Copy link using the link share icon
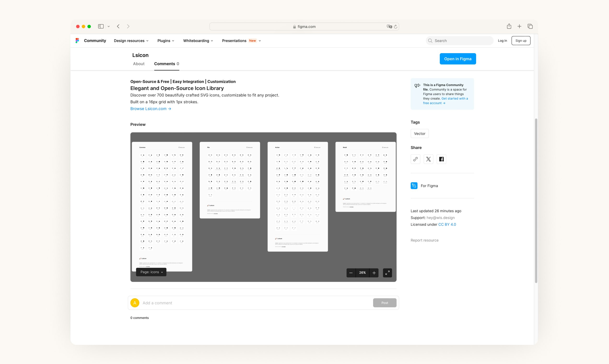Image resolution: width=609 pixels, height=364 pixels. point(415,159)
